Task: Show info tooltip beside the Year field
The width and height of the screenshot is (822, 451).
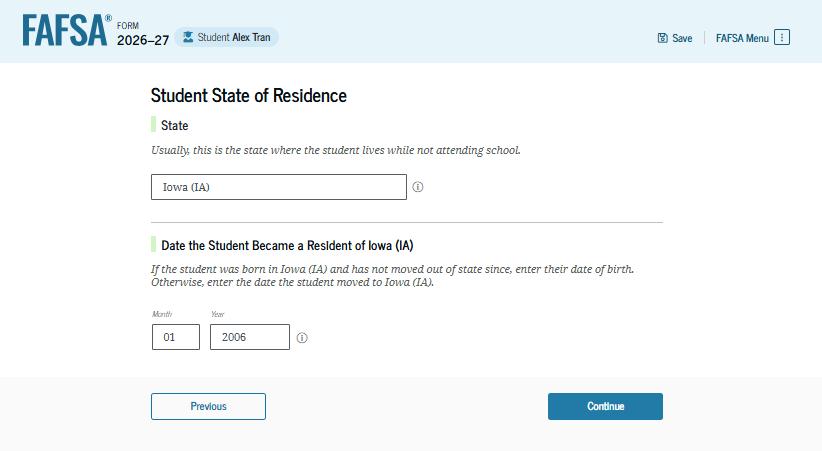Action: [x=302, y=338]
